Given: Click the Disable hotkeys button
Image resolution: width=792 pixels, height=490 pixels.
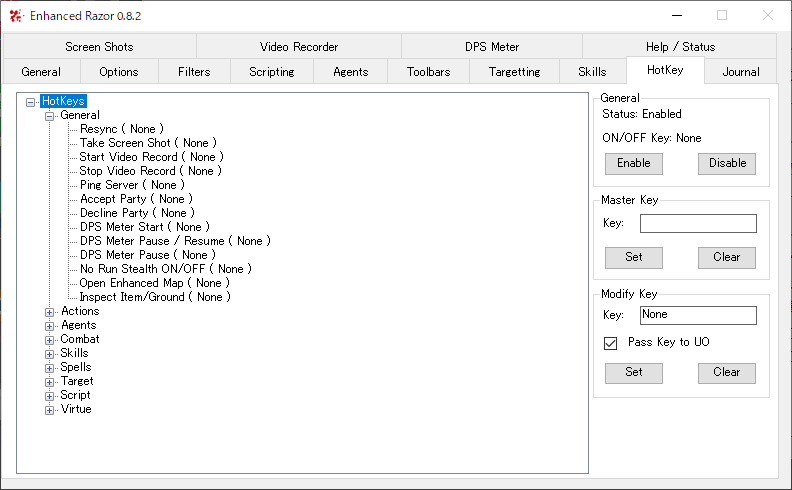Looking at the screenshot, I should point(727,164).
